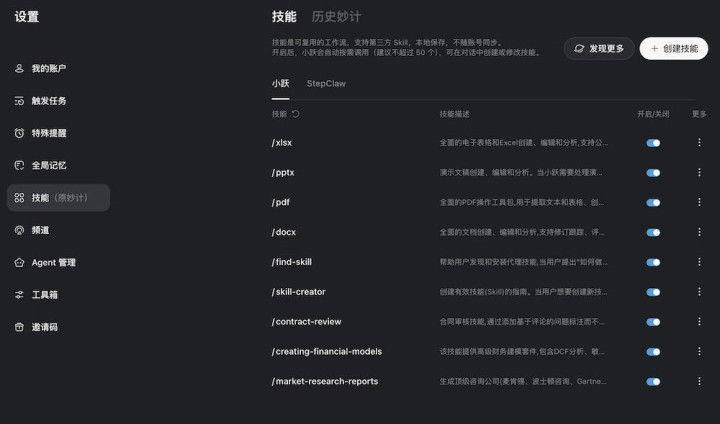Click the channel icon in sidebar
This screenshot has height=424, width=720.
coord(19,230)
